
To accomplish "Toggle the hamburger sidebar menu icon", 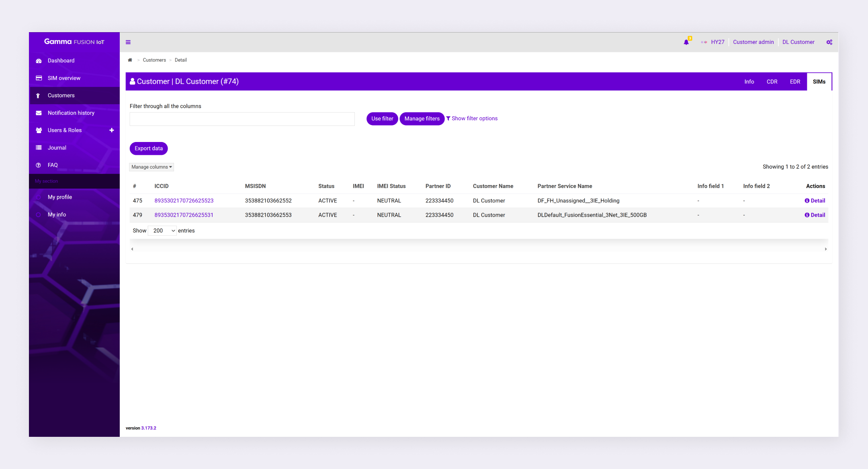I will click(x=128, y=42).
